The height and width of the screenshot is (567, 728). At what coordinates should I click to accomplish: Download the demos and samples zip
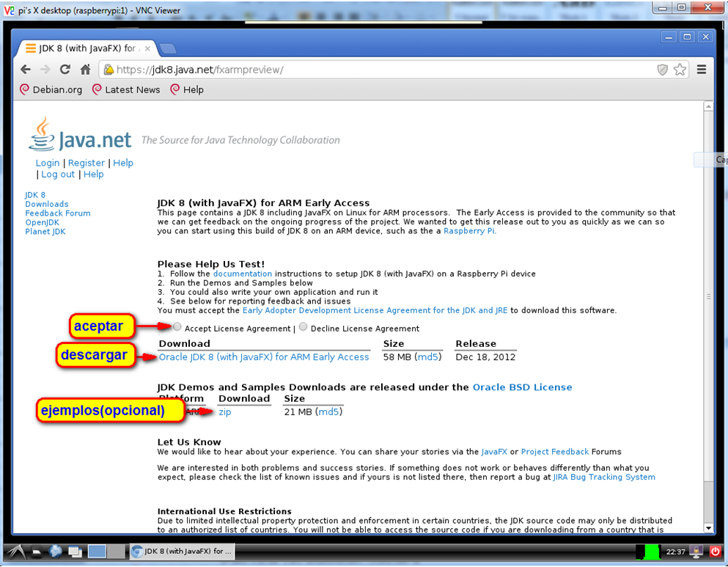pyautogui.click(x=224, y=412)
